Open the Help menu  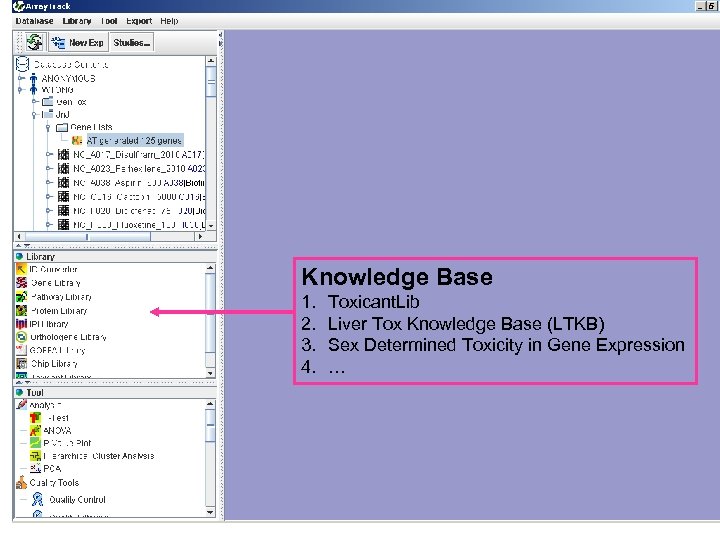[169, 21]
